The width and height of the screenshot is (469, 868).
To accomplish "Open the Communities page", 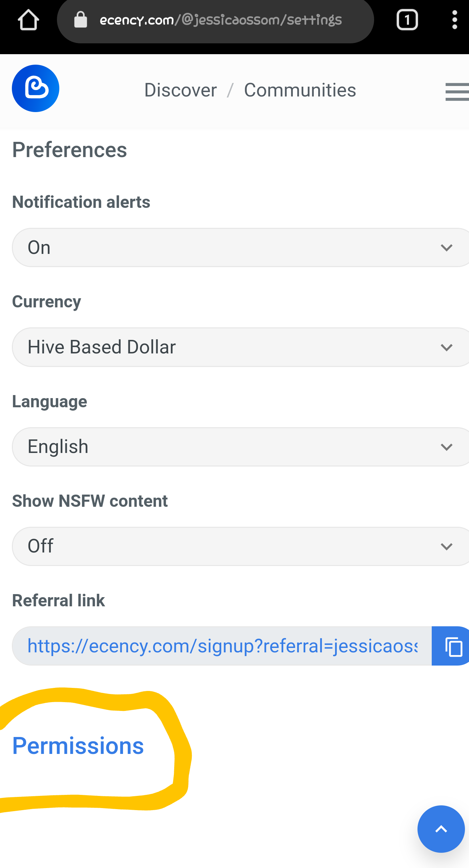I will coord(300,90).
